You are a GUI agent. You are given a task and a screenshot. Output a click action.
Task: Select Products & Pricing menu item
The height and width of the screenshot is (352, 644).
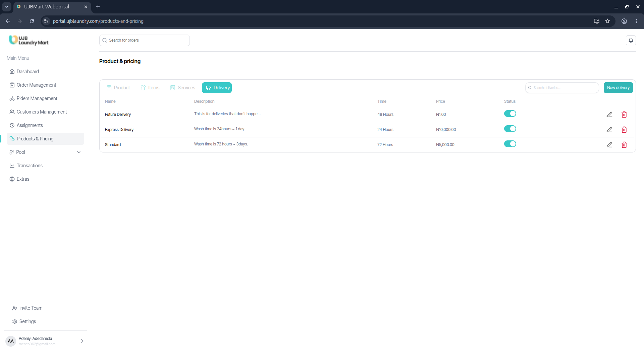coord(45,139)
